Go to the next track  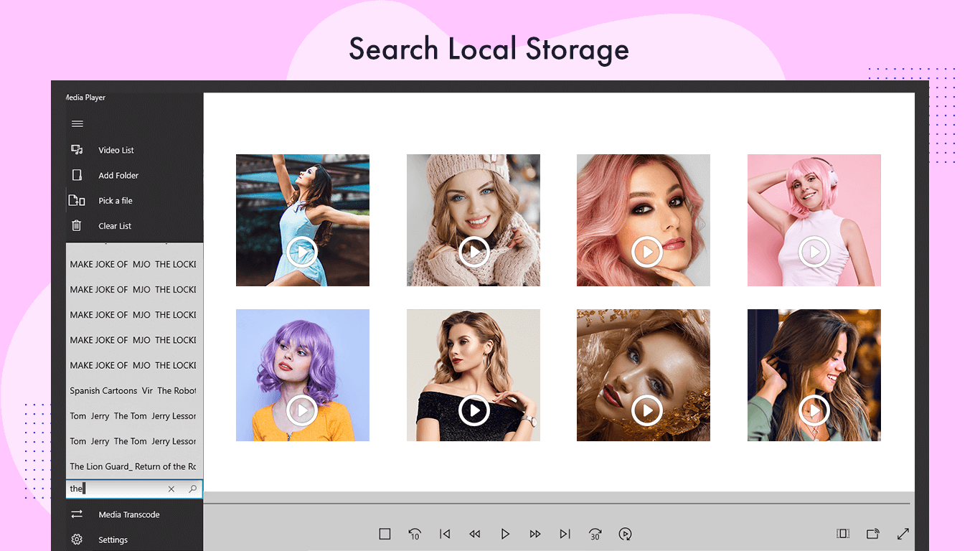565,534
